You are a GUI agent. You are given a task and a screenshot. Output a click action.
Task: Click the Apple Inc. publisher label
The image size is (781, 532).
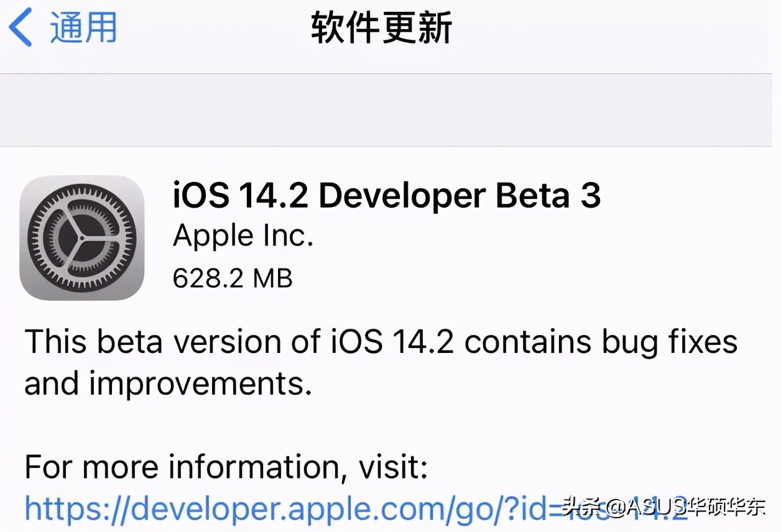coord(243,235)
